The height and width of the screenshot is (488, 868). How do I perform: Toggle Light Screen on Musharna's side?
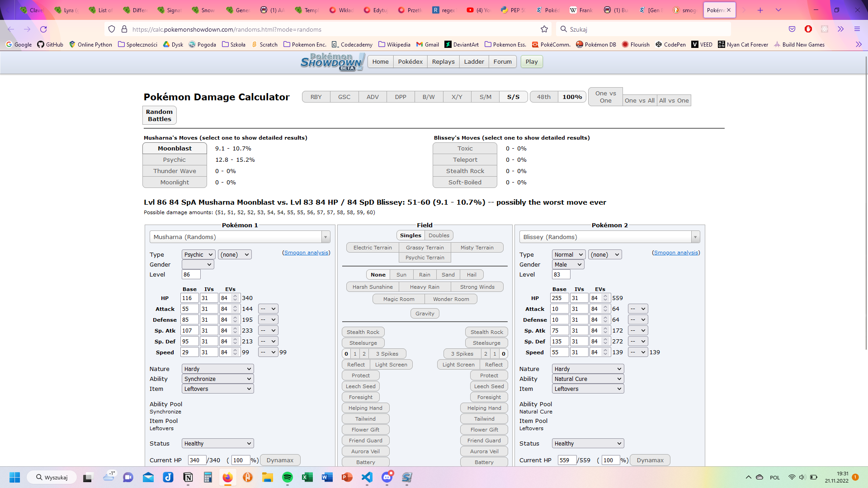coord(391,365)
